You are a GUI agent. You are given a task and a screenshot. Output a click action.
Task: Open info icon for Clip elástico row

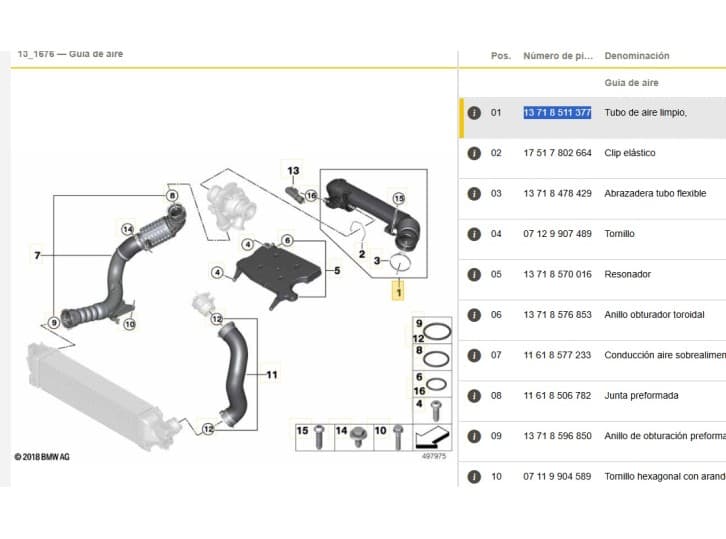[474, 153]
